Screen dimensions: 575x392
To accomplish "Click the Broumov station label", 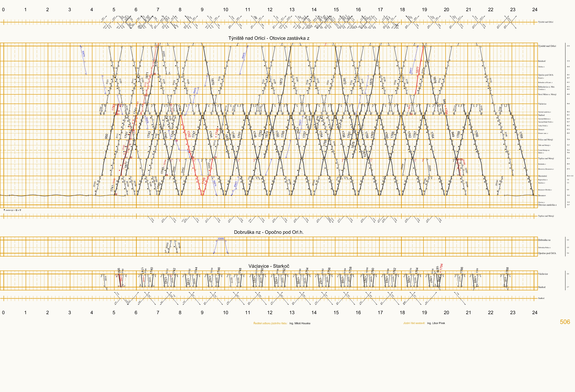I will point(542,195).
